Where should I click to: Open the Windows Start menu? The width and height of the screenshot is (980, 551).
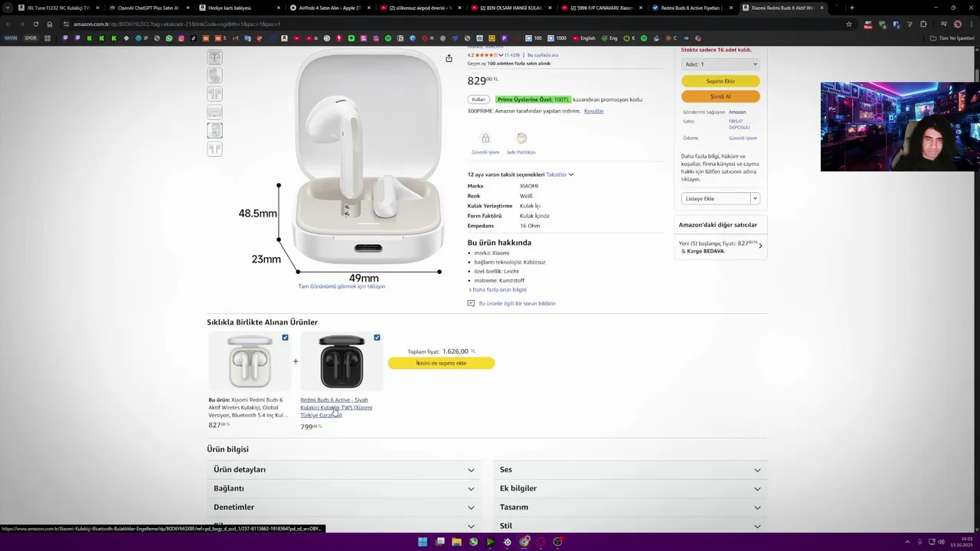click(x=423, y=542)
